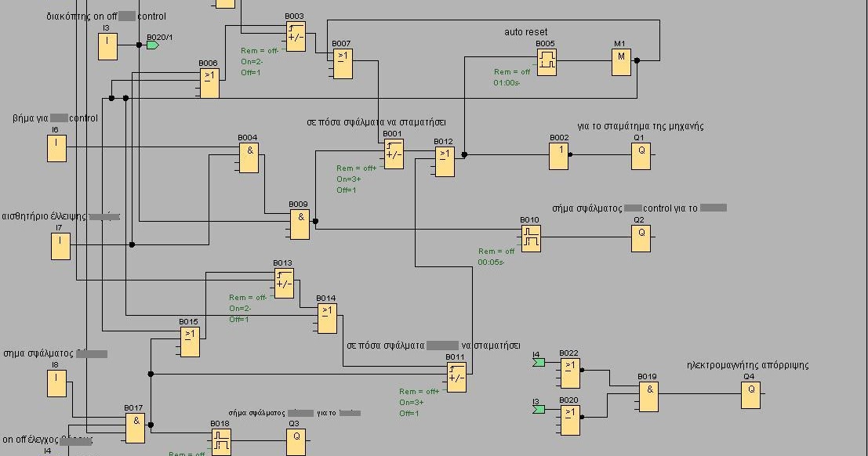The image size is (868, 456).
Task: Click the M1 flag block
Action: (620, 60)
